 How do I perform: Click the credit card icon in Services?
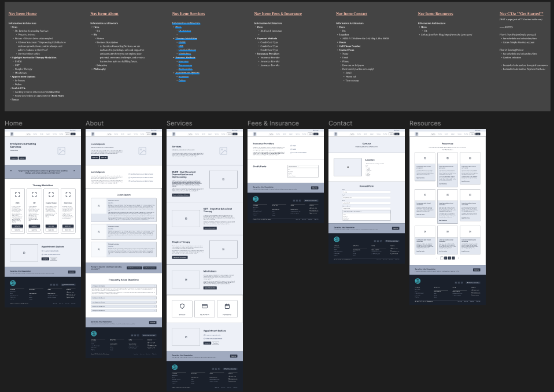point(204,306)
